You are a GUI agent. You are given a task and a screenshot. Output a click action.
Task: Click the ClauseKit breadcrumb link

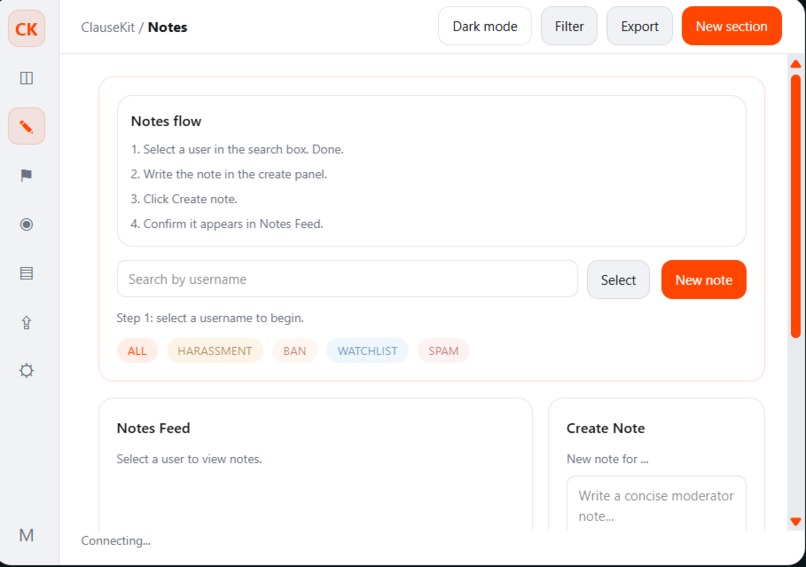click(x=108, y=27)
